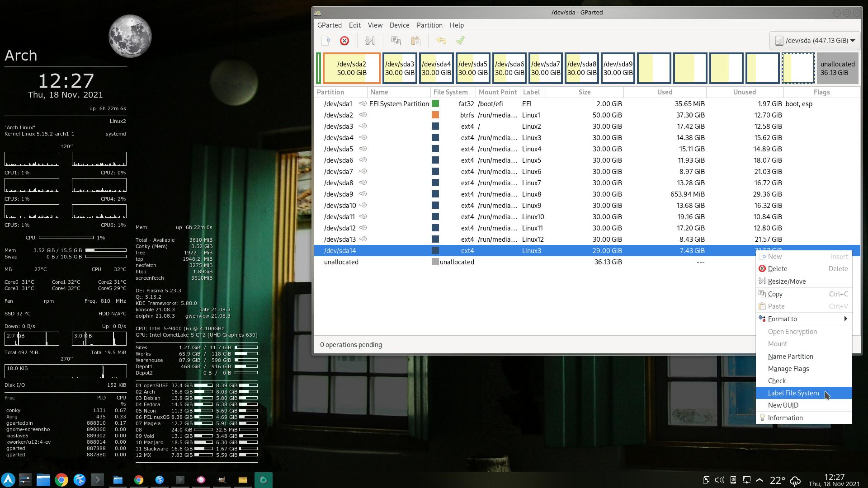The image size is (868, 488).
Task: Click the orange btrfs color swatch for sda2
Action: [435, 115]
